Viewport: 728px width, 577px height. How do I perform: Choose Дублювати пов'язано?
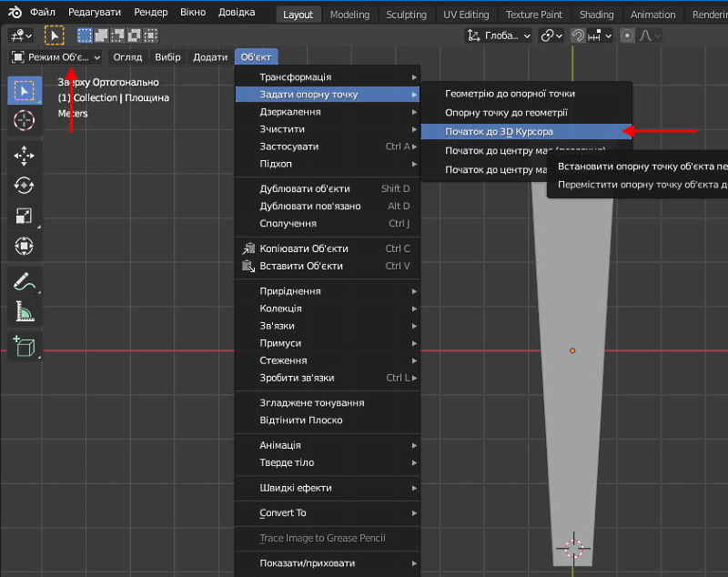[328, 206]
